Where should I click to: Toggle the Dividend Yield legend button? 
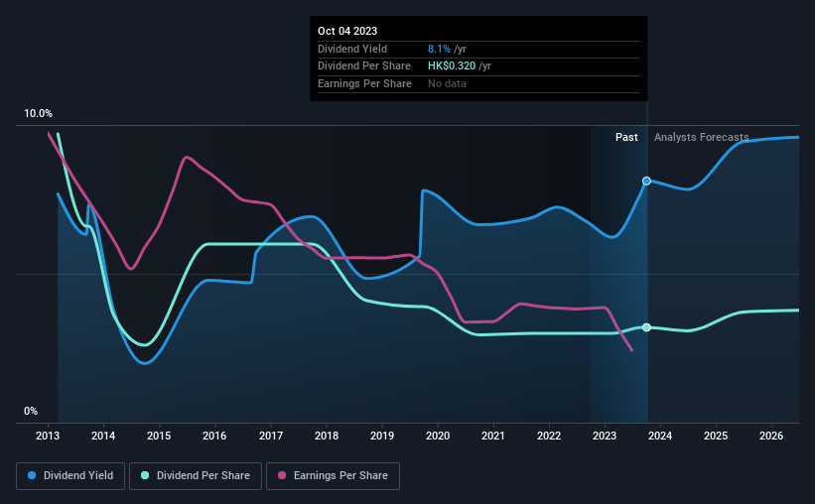70,476
